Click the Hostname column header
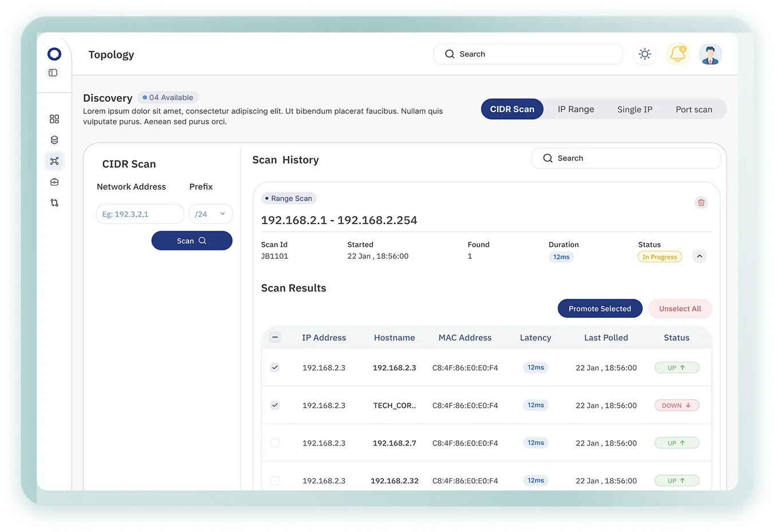The height and width of the screenshot is (532, 775). click(x=394, y=338)
